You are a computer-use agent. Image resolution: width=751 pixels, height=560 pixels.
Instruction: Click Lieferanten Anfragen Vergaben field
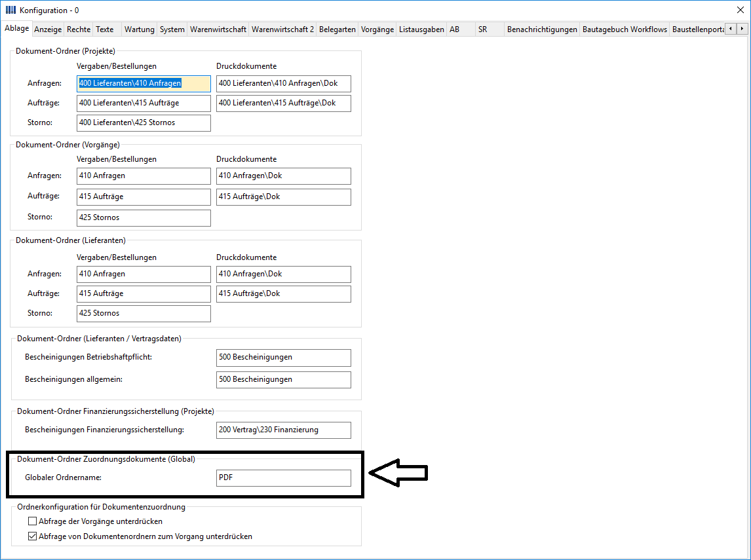pos(144,274)
